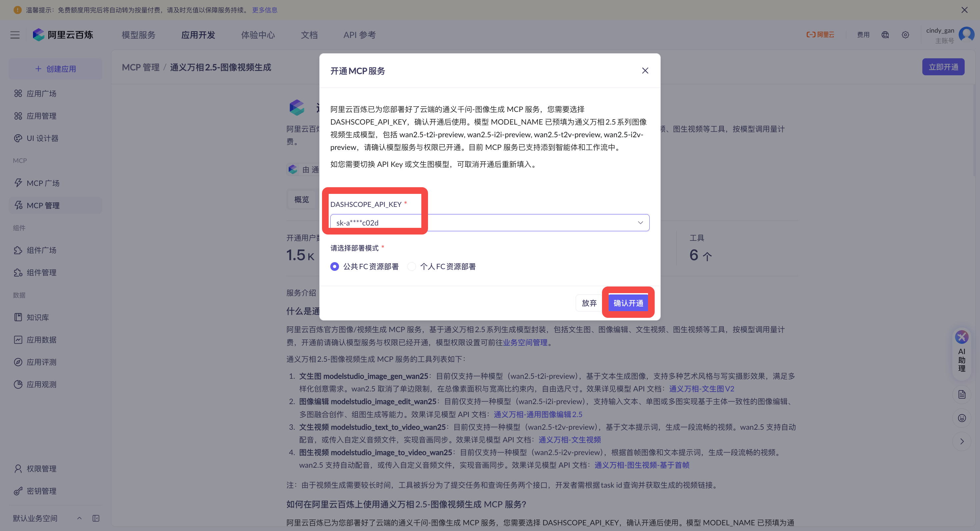The height and width of the screenshot is (531, 980).
Task: Click the smiley feedback icon
Action: [x=961, y=418]
